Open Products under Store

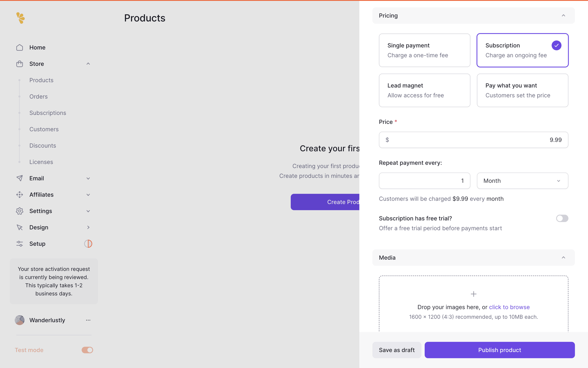(x=41, y=80)
